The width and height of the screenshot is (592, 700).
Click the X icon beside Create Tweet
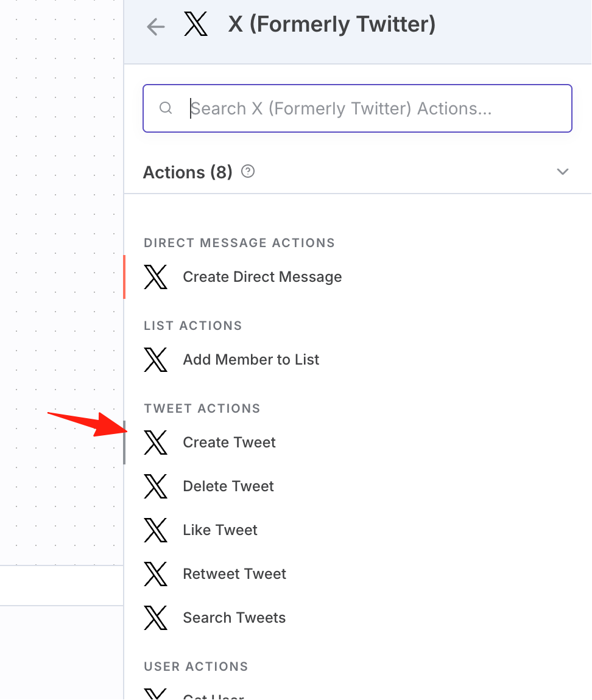tap(155, 443)
